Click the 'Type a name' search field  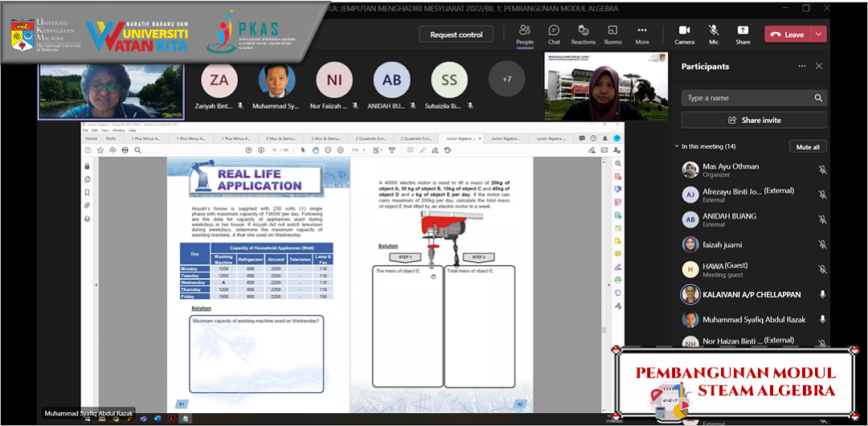[x=747, y=98]
